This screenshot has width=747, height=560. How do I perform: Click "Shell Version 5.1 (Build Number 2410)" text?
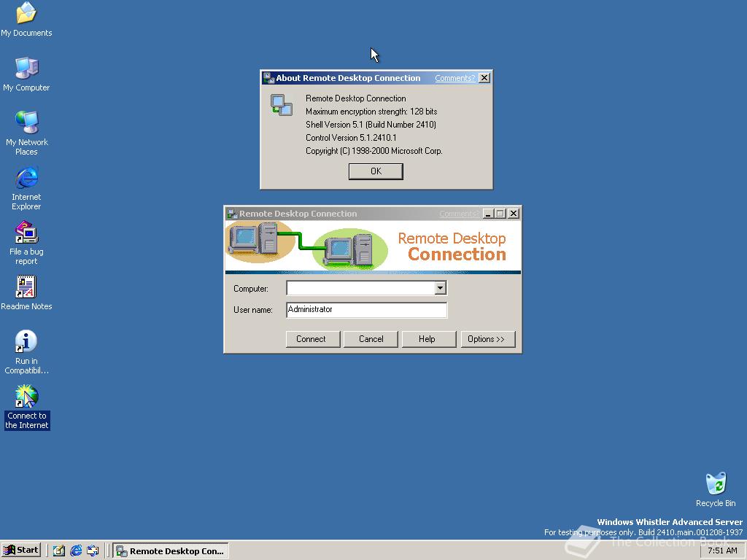pos(371,124)
